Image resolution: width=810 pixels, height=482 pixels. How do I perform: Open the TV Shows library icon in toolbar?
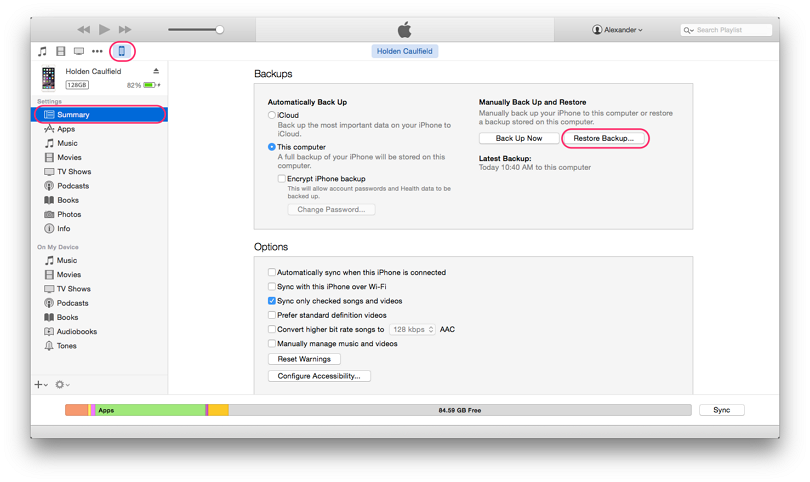(x=79, y=51)
